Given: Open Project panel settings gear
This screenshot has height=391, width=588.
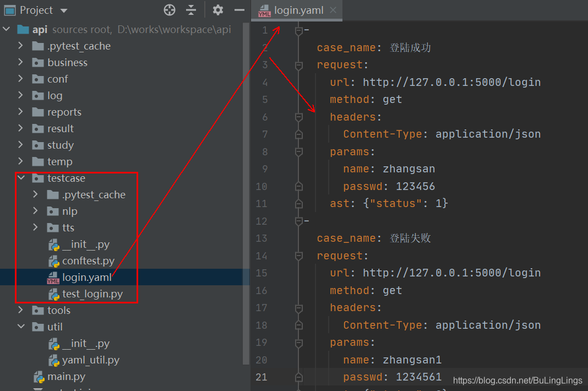Looking at the screenshot, I should 218,10.
